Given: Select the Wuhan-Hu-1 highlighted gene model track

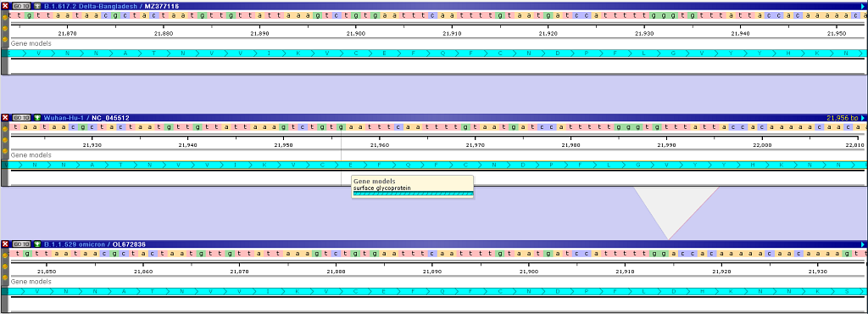Looking at the screenshot, I should pyautogui.click(x=434, y=165).
